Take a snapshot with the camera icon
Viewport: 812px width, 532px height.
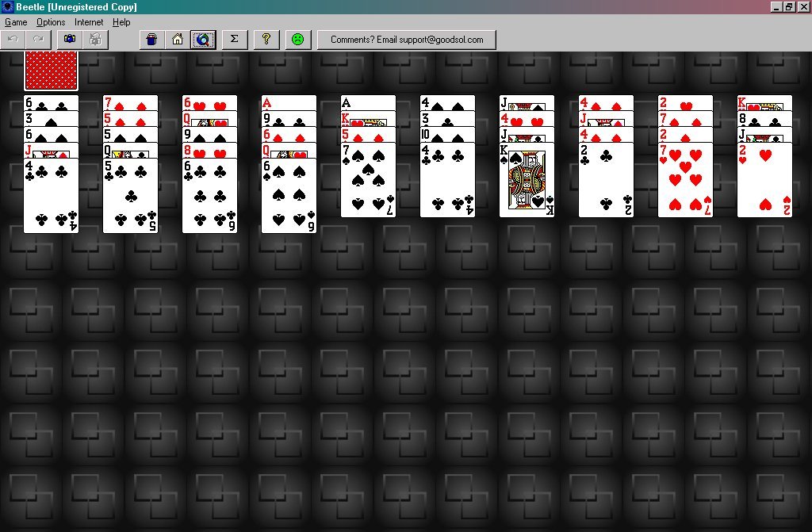click(70, 39)
